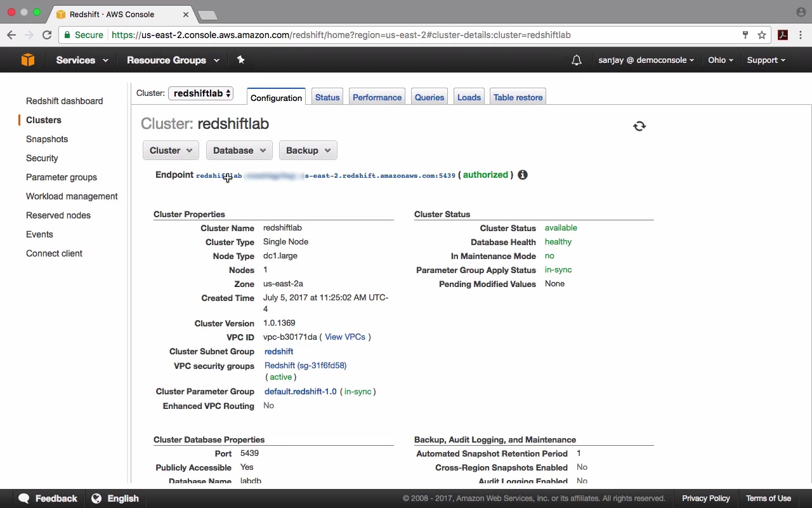
Task: Click the 1.0.1369 cluster version value
Action: (279, 323)
